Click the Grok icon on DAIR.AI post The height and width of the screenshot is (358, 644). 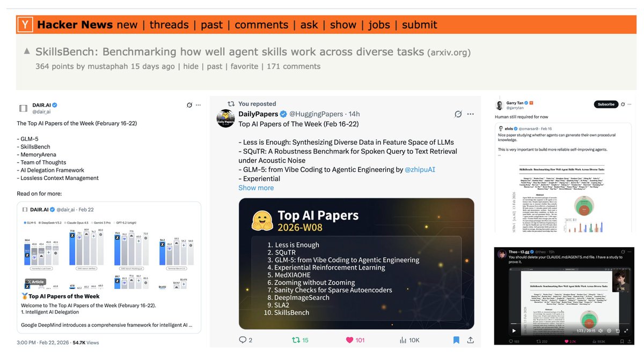point(189,105)
